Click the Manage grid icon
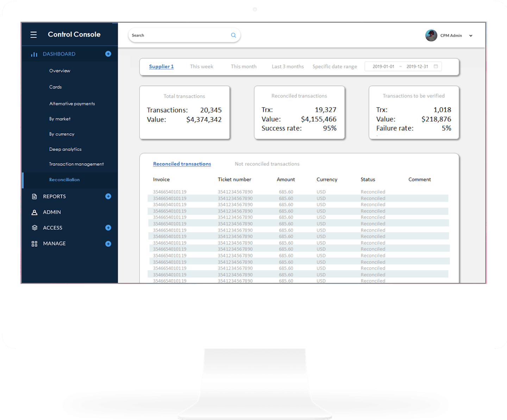Screen dimensions: 507x420 click(34, 244)
